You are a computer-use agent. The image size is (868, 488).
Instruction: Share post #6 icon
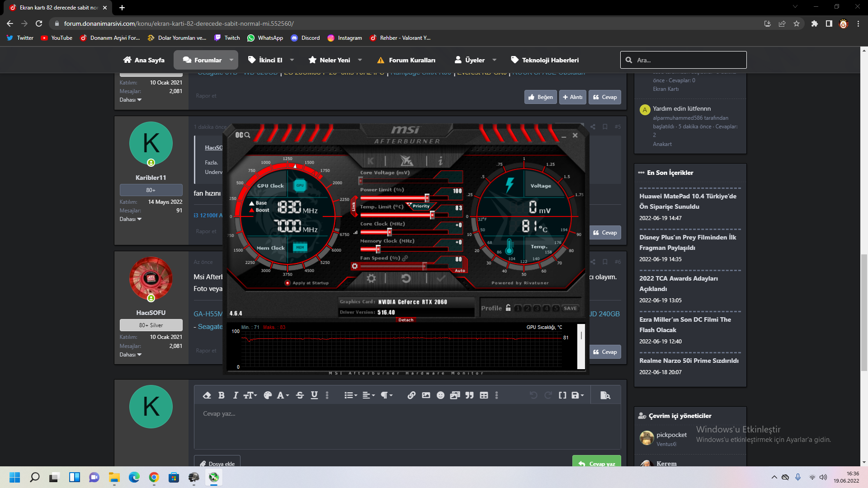point(593,262)
